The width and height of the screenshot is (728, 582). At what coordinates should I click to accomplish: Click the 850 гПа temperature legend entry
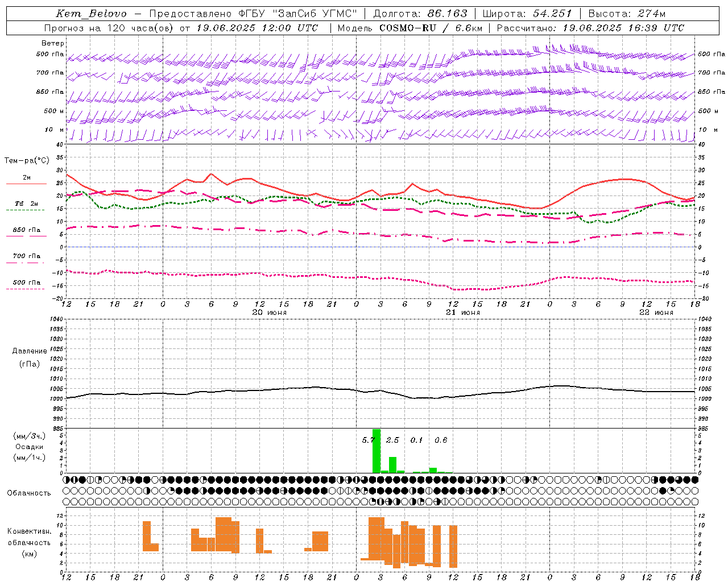(26, 230)
